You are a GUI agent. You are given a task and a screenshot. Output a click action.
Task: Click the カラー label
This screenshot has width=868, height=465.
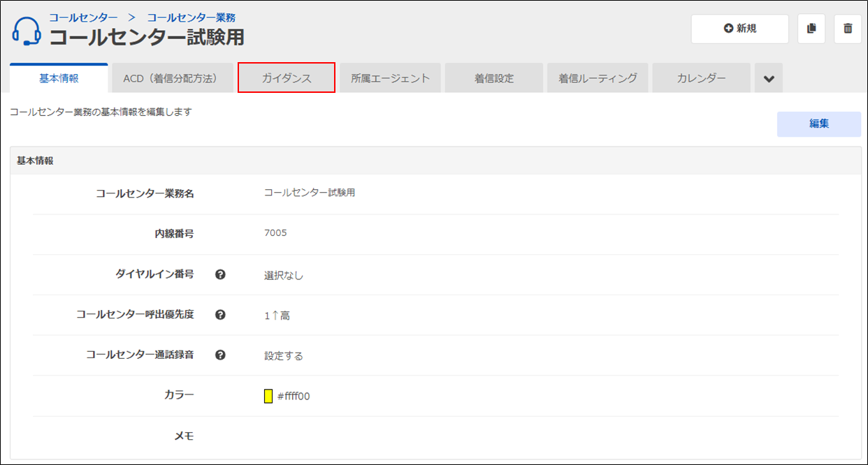click(x=179, y=395)
